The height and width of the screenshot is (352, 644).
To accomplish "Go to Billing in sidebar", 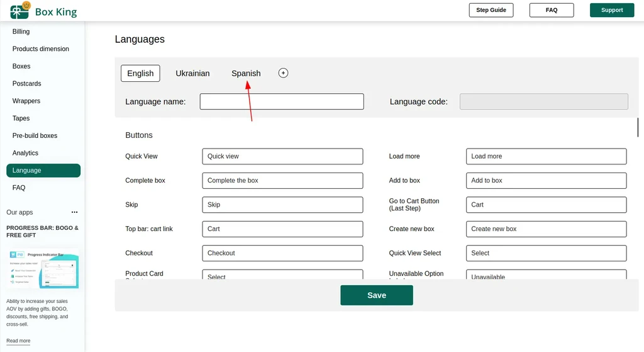I will coord(21,31).
